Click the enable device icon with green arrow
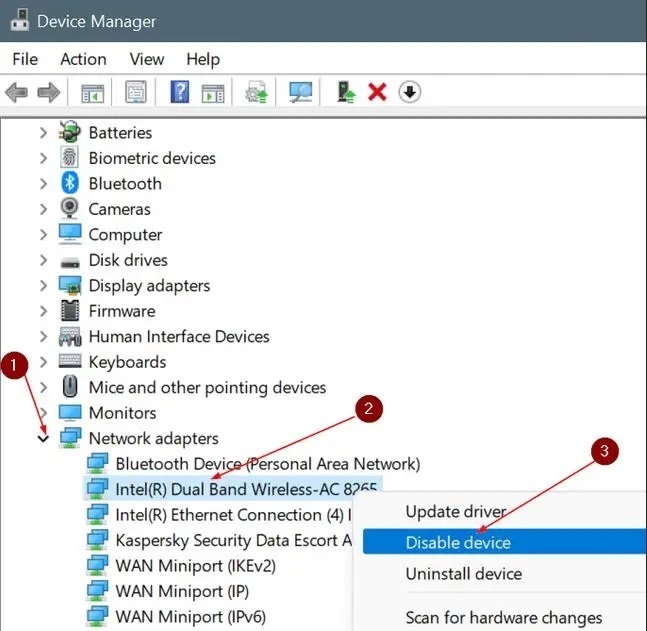The height and width of the screenshot is (631, 647). coord(346,92)
